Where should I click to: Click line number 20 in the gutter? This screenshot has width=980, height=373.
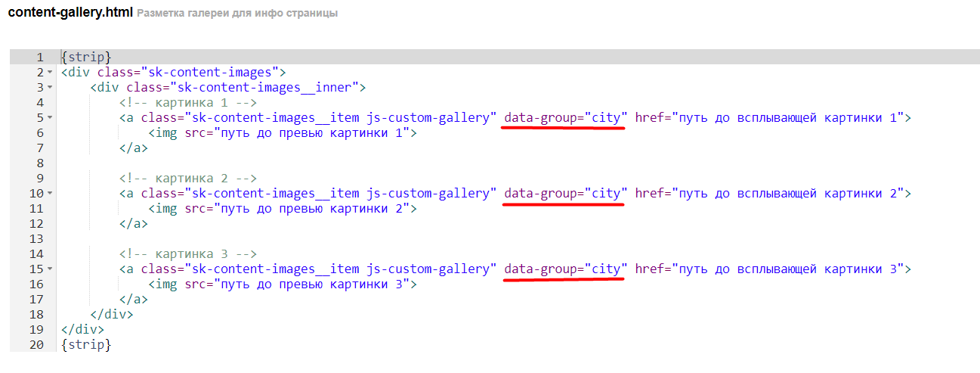point(36,345)
